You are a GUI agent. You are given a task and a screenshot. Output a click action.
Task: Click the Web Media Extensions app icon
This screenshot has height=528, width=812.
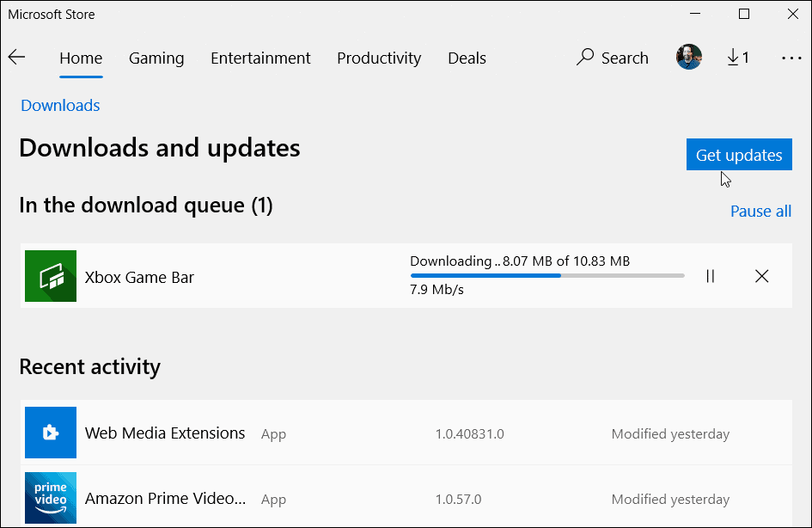(51, 433)
